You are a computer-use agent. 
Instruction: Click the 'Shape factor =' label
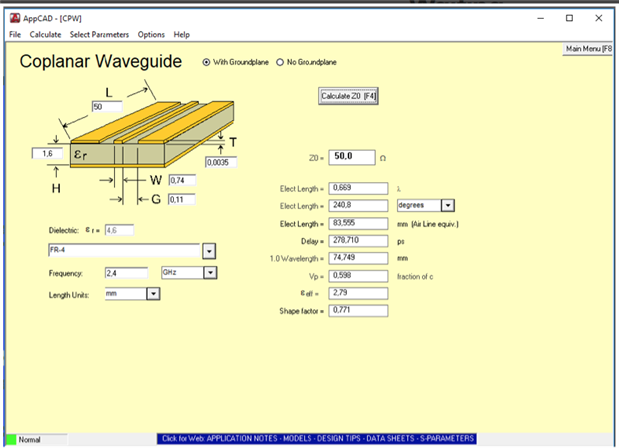(x=302, y=311)
